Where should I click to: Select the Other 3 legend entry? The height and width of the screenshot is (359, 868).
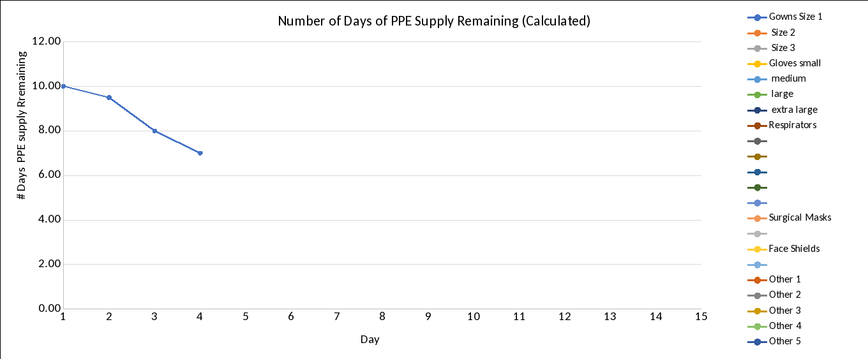tap(784, 311)
